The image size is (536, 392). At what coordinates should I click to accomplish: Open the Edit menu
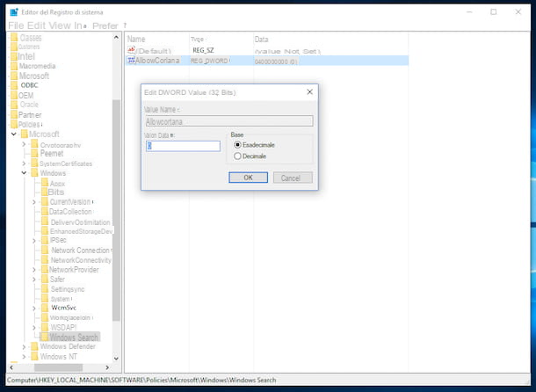tap(36, 25)
